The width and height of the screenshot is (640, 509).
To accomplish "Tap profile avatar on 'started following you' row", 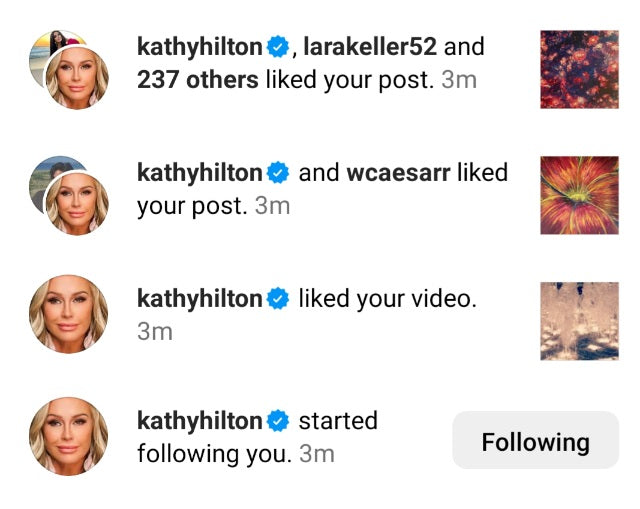I will point(69,436).
